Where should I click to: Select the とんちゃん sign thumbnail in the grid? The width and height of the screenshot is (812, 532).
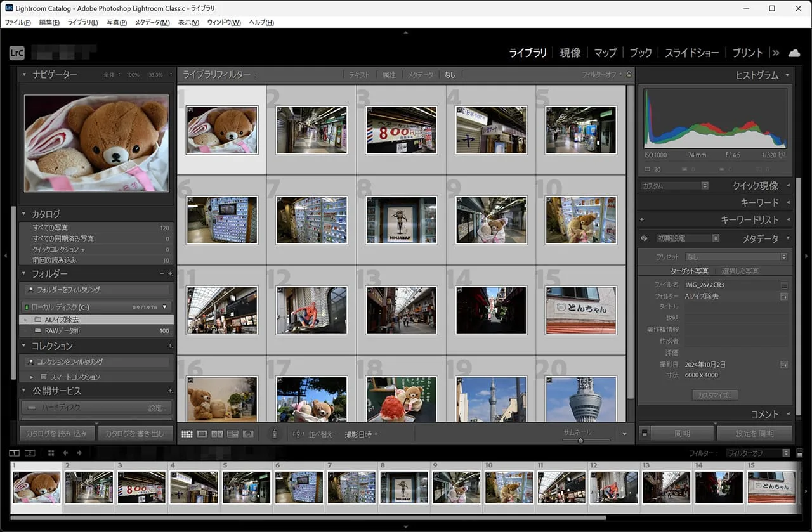580,310
